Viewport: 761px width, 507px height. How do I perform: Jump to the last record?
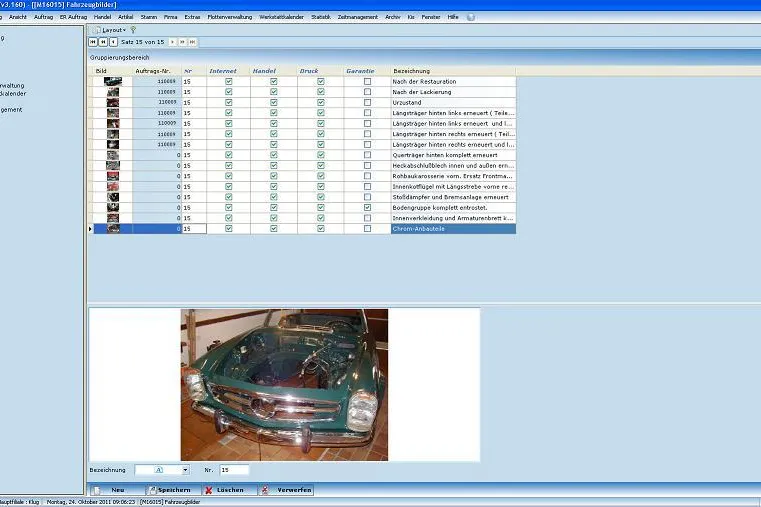pyautogui.click(x=193, y=42)
